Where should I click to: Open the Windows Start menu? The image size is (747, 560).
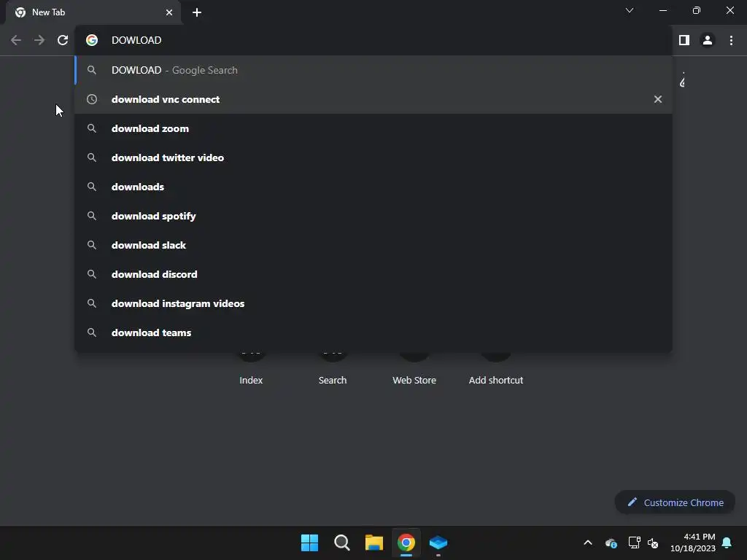[x=309, y=542]
